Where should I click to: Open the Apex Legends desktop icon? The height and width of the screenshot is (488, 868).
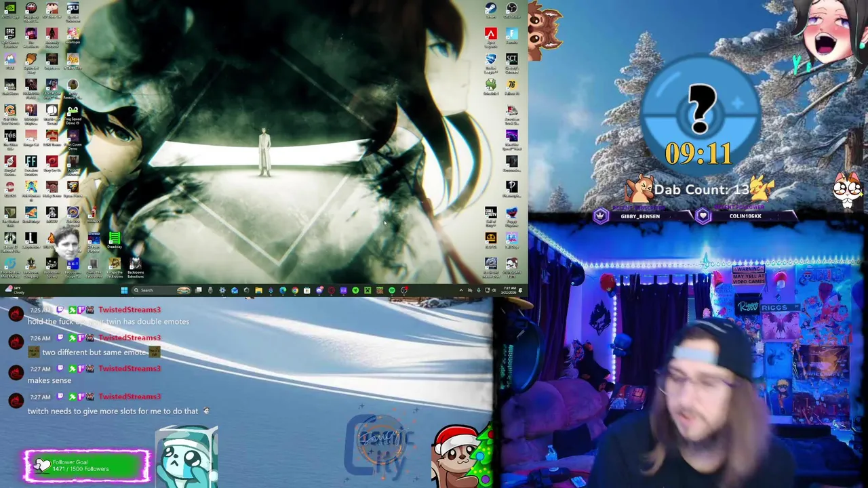point(490,37)
